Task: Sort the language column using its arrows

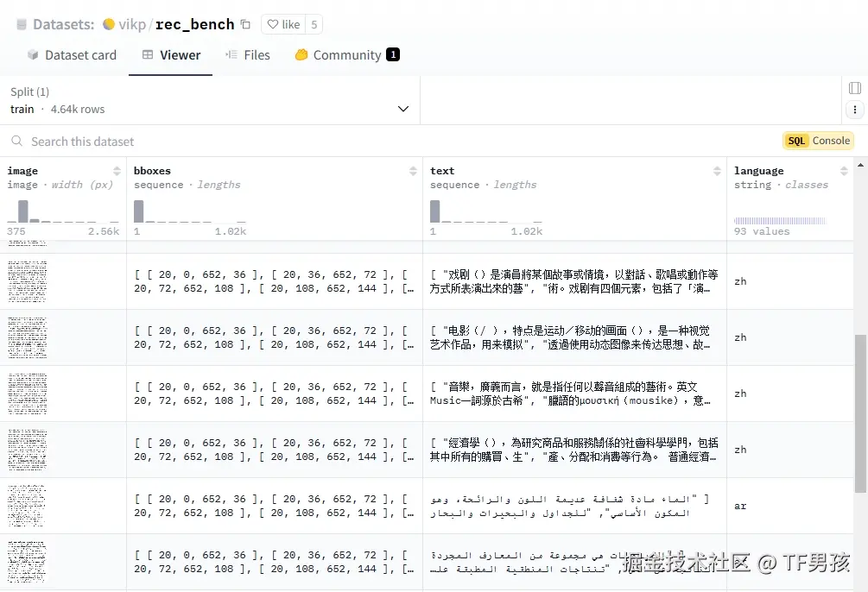Action: pyautogui.click(x=846, y=170)
